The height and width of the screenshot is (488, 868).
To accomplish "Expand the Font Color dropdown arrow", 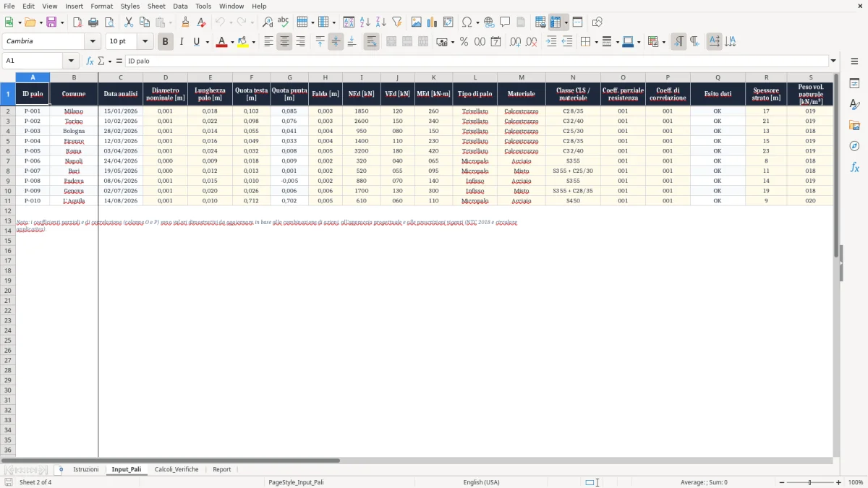I will click(x=232, y=42).
